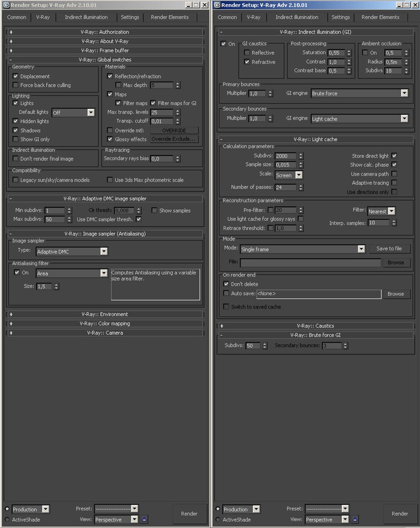Image resolution: width=420 pixels, height=528 pixels.
Task: Open Light cache Mode dropdown
Action: (303, 249)
